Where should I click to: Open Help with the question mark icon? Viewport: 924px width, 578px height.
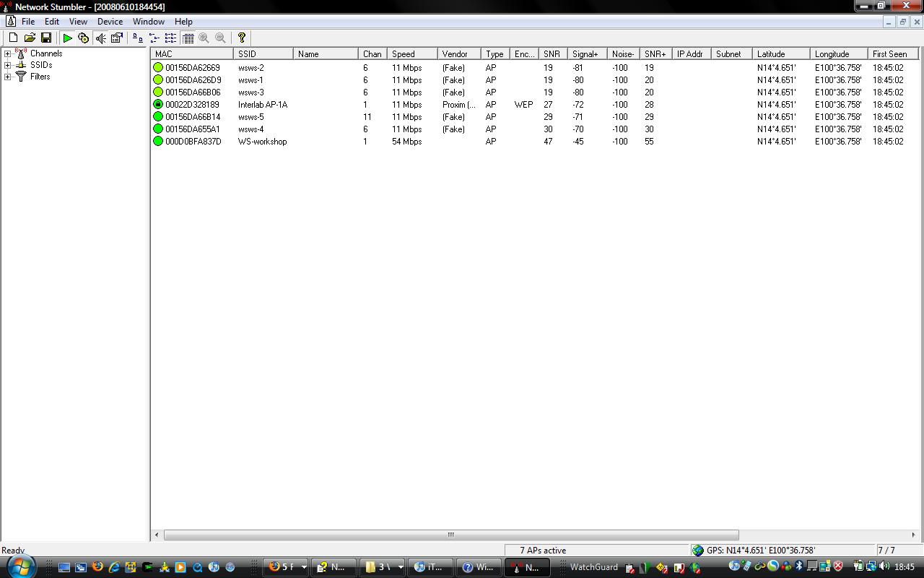tap(242, 38)
